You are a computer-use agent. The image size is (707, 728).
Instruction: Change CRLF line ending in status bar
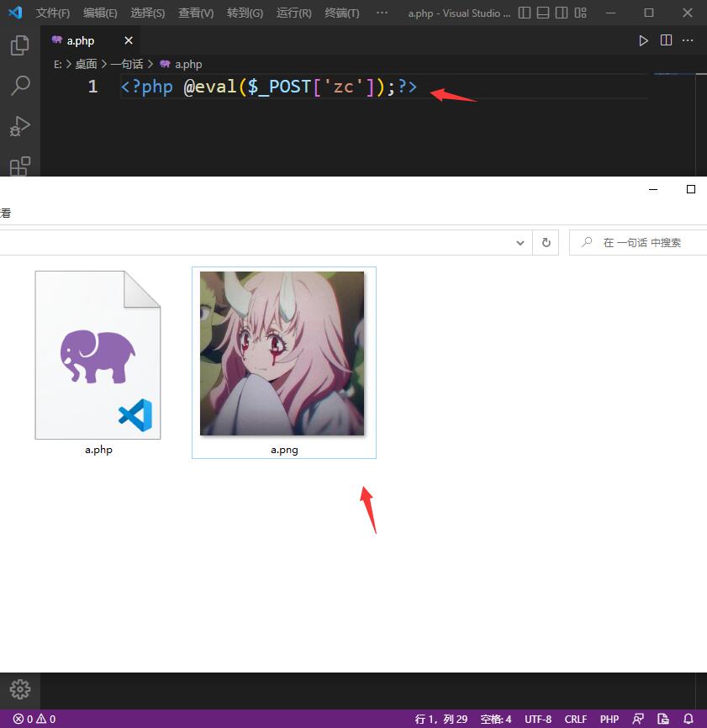click(576, 720)
